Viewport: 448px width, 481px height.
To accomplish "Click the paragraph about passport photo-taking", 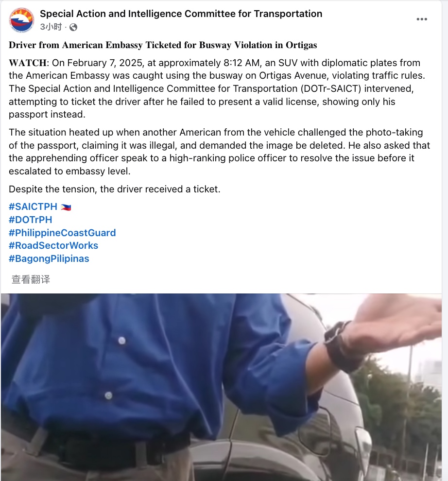I will click(220, 152).
